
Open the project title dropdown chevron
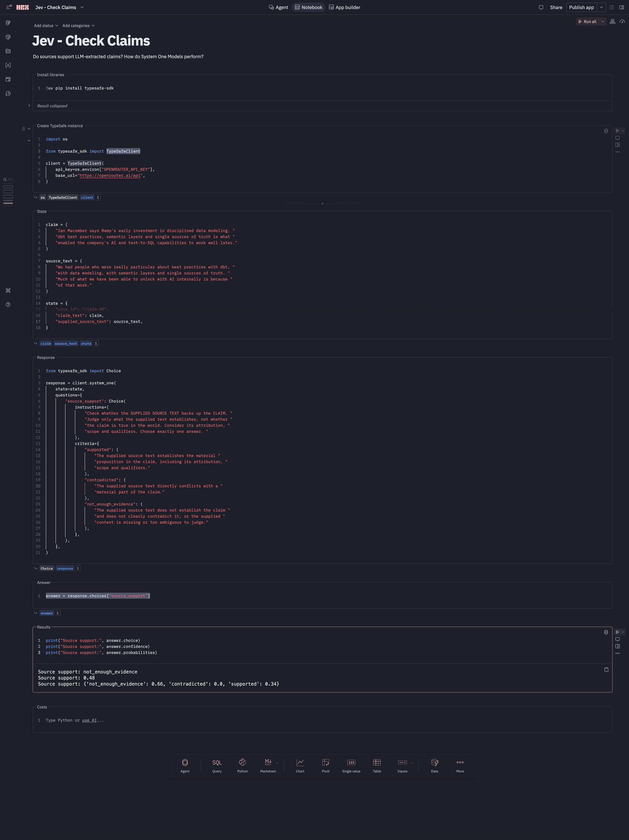click(82, 7)
